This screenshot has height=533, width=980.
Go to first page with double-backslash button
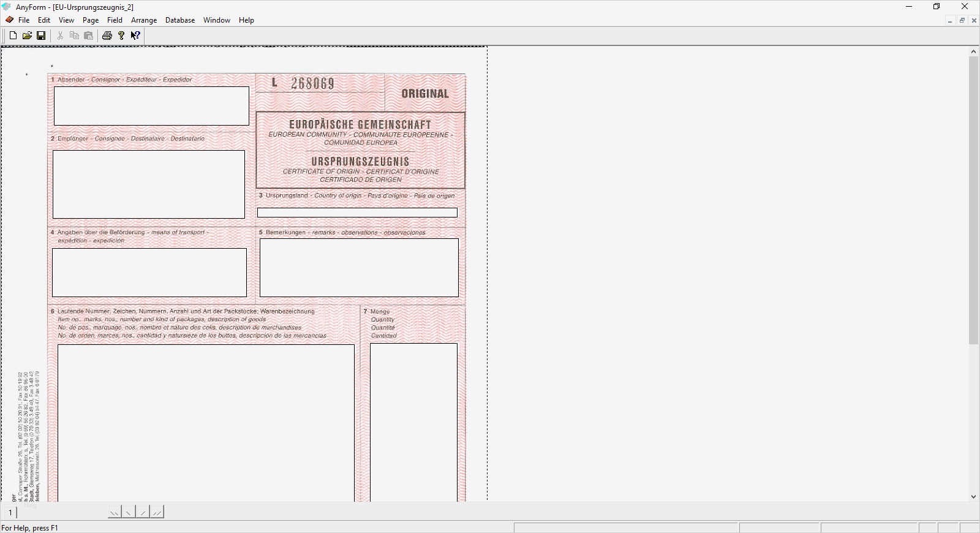pos(115,512)
